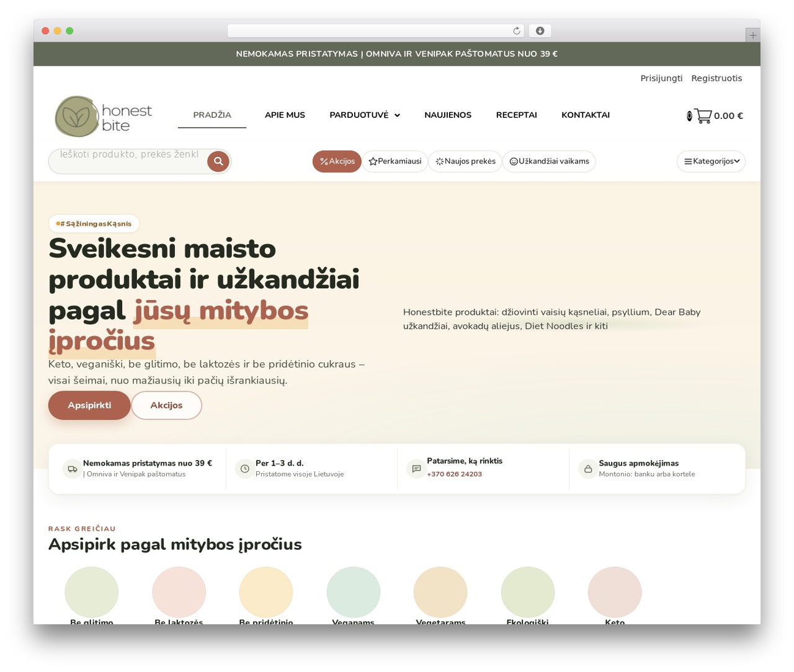Open the Naujienos menu item
The image size is (794, 672).
448,115
